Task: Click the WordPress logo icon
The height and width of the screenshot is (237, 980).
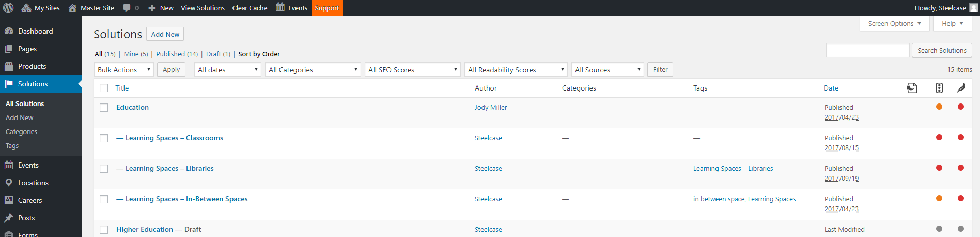Action: (9, 8)
